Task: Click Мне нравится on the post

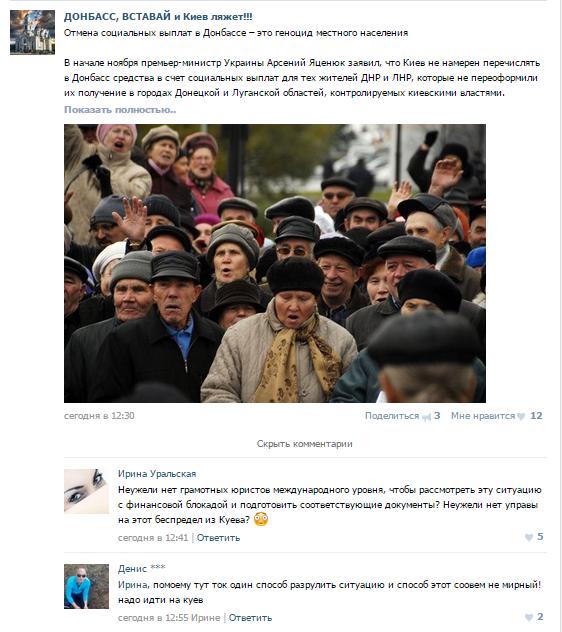Action: click(483, 416)
